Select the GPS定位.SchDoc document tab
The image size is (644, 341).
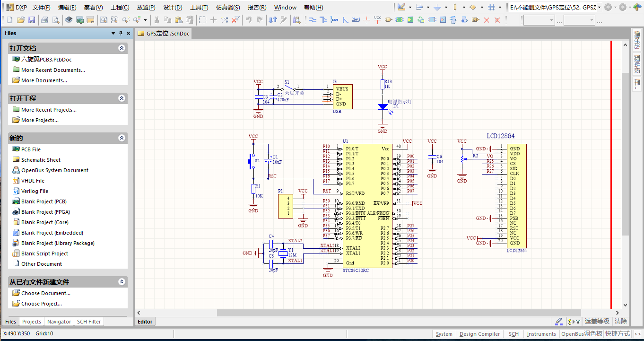pyautogui.click(x=164, y=34)
